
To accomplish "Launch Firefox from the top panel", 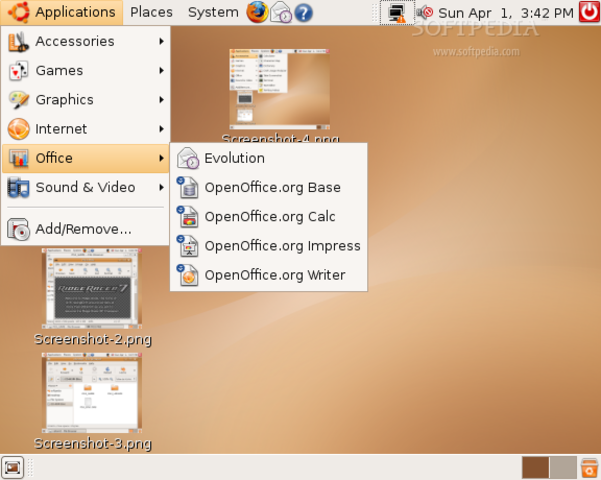I will (257, 12).
